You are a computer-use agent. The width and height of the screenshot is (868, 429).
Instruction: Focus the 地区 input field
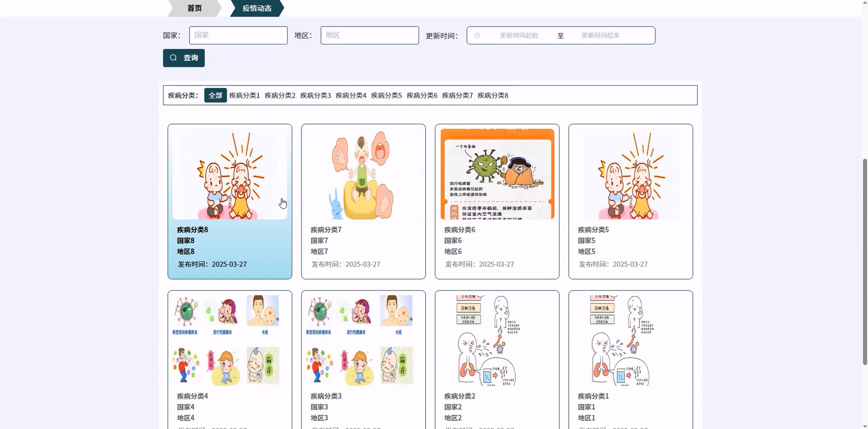click(370, 35)
